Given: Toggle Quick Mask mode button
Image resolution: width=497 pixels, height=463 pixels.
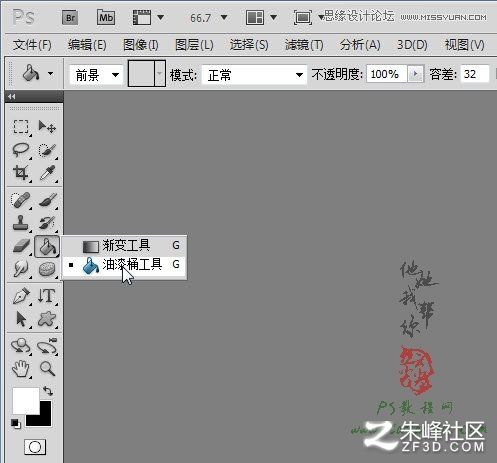Looking at the screenshot, I should click(x=35, y=447).
